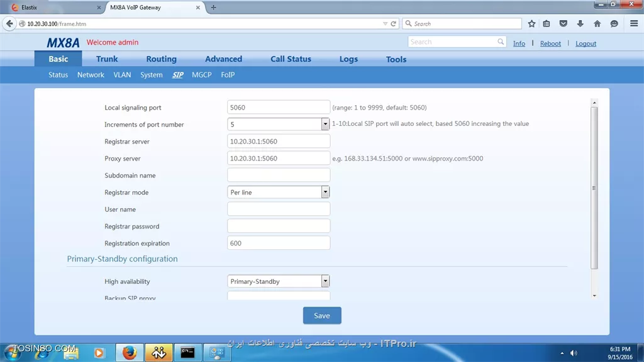Viewport: 644px width, 362px height.
Task: Click the Registrar password field
Action: point(279,226)
